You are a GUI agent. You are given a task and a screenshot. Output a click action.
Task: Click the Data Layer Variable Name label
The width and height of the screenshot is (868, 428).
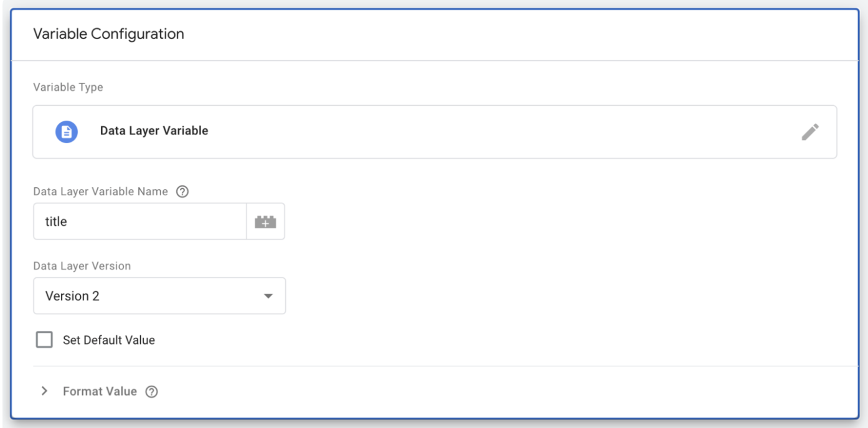[100, 192]
